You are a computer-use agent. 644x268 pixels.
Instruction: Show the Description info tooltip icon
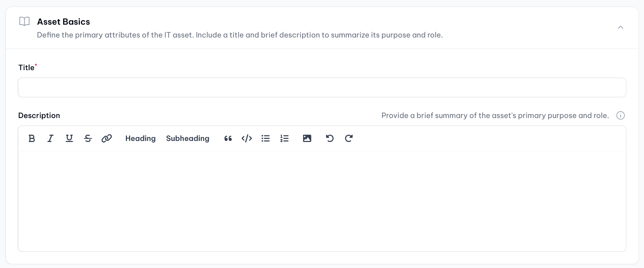(620, 116)
